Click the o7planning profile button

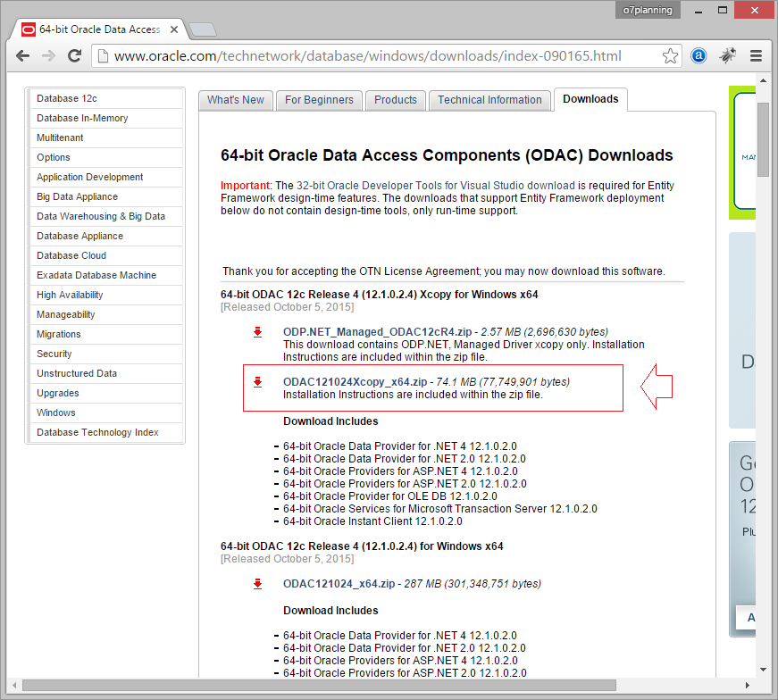pyautogui.click(x=648, y=10)
